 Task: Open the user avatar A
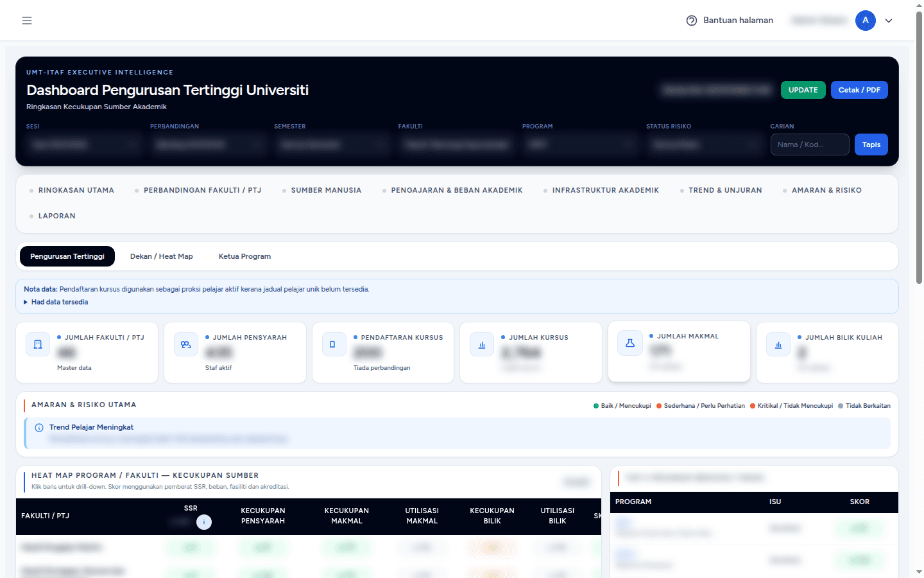point(866,21)
